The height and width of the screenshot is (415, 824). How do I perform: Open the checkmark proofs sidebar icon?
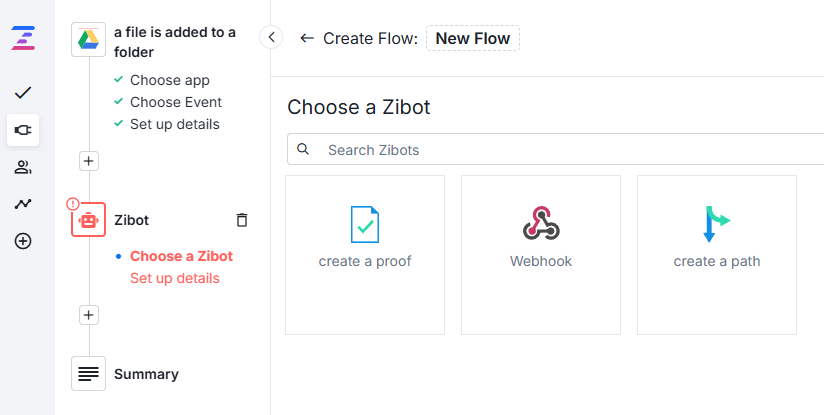point(23,93)
